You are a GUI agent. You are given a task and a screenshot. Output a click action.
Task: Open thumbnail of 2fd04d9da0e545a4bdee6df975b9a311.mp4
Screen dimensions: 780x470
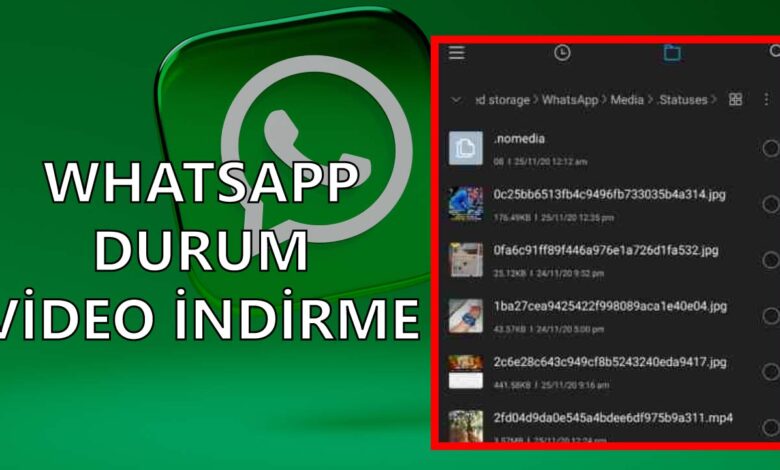[466, 426]
